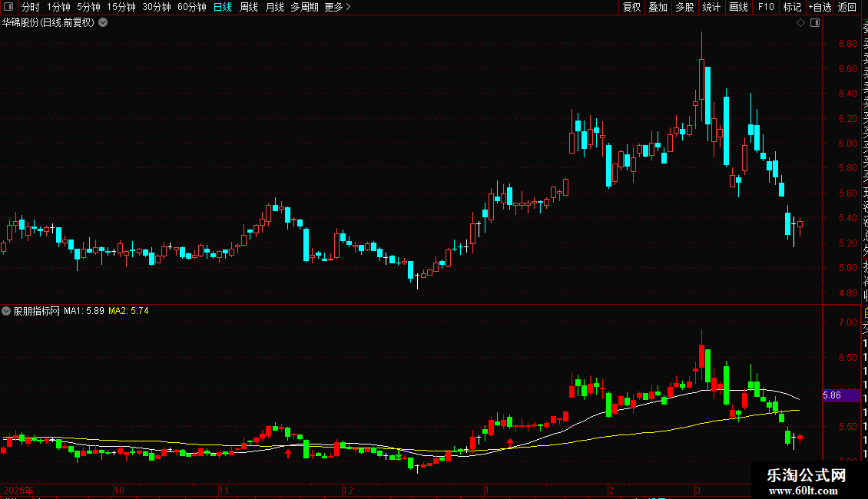Click the 返回 back button
Image resolution: width=868 pixels, height=499 pixels.
847,7
